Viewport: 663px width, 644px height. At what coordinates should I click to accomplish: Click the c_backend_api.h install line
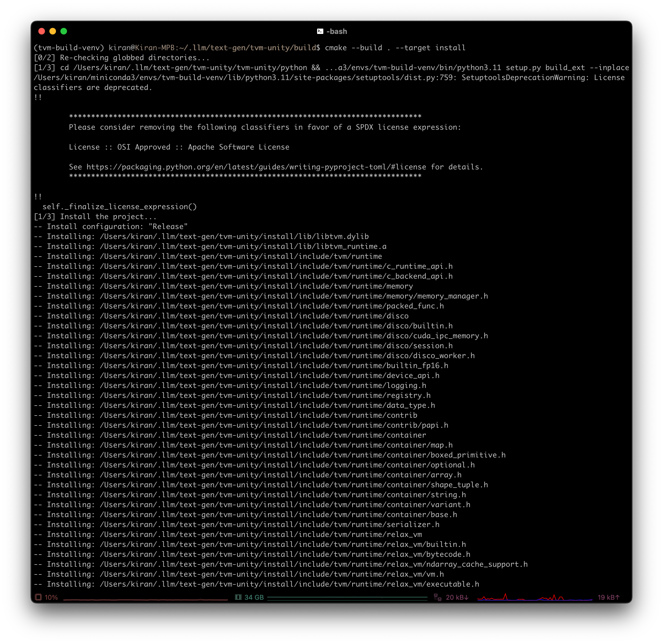243,276
